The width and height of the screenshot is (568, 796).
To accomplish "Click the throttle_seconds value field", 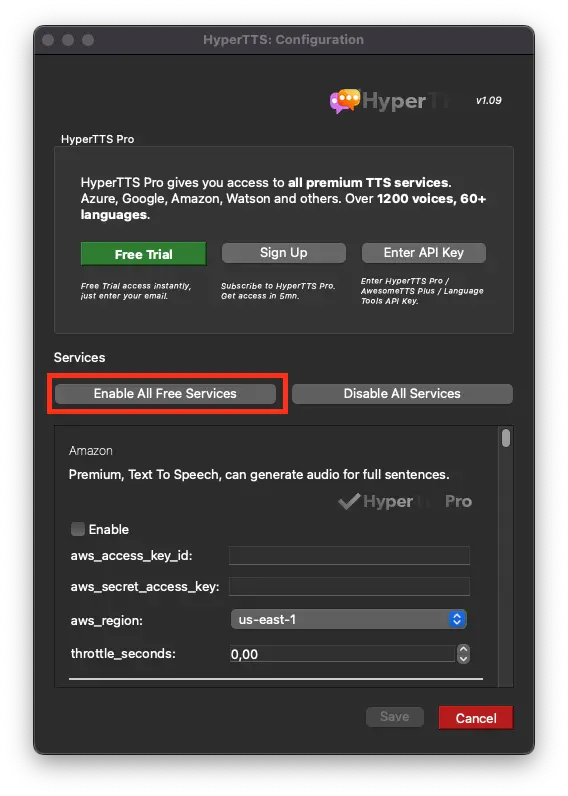I will (x=342, y=654).
